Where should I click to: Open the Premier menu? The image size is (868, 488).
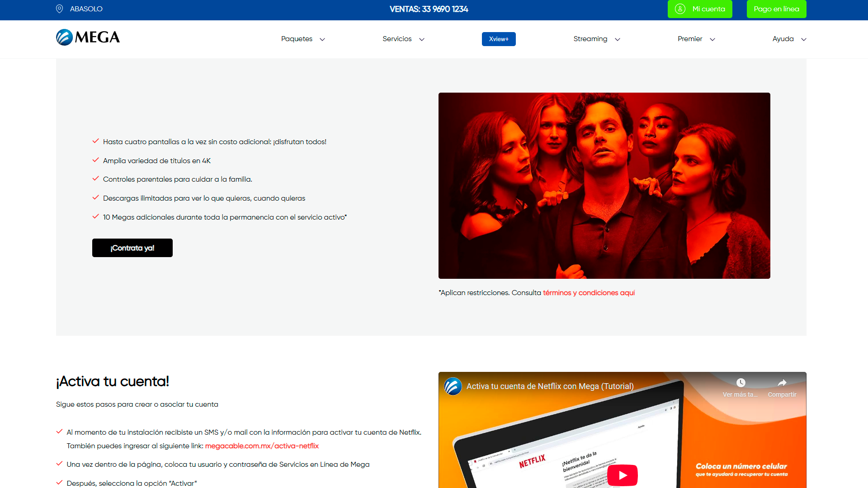(690, 39)
